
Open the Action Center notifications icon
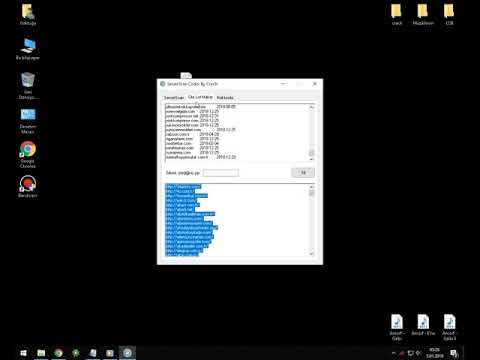(454, 353)
